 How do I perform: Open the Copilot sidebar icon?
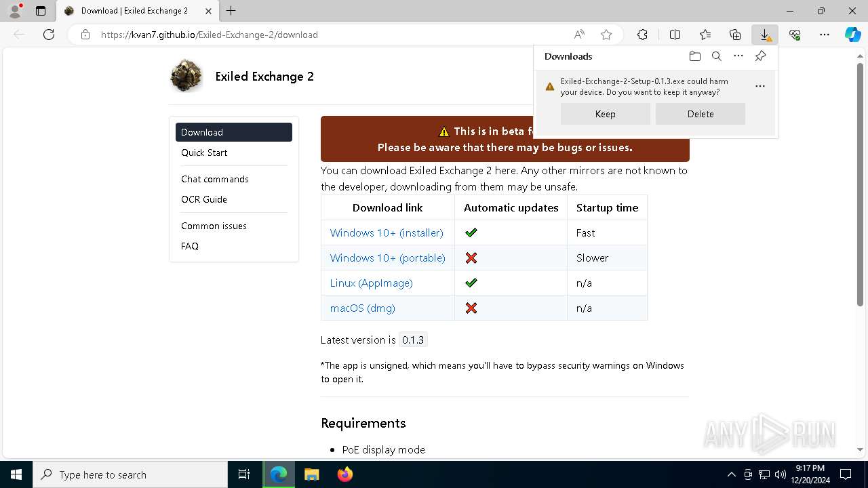(853, 35)
